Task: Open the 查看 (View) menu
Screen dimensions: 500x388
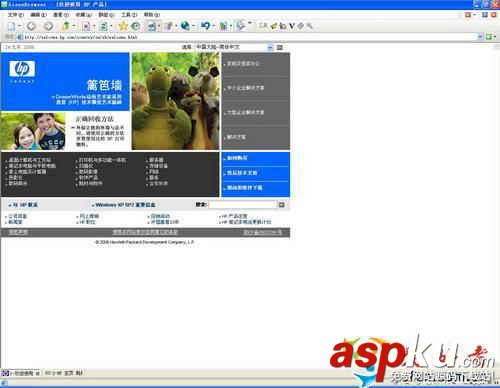Action: click(61, 15)
